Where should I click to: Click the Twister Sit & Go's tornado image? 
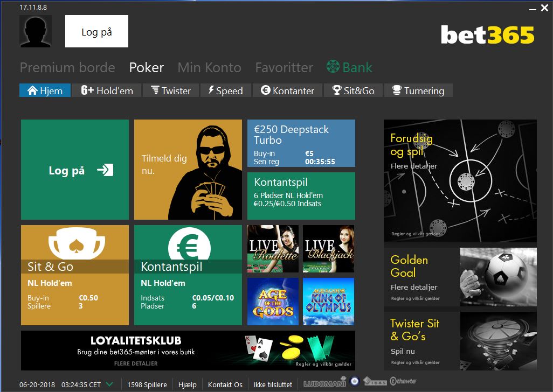click(499, 341)
